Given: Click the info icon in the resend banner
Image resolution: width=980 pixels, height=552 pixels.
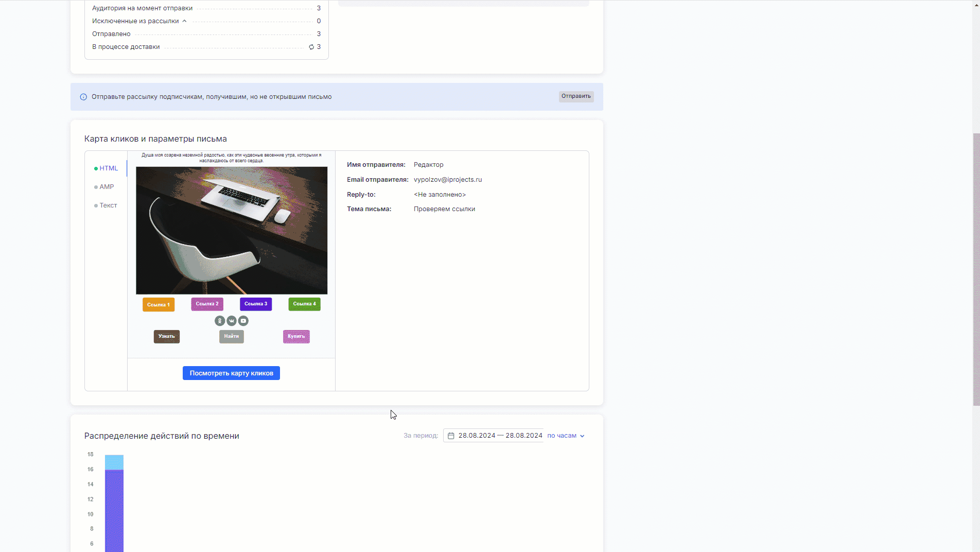Looking at the screenshot, I should [83, 97].
